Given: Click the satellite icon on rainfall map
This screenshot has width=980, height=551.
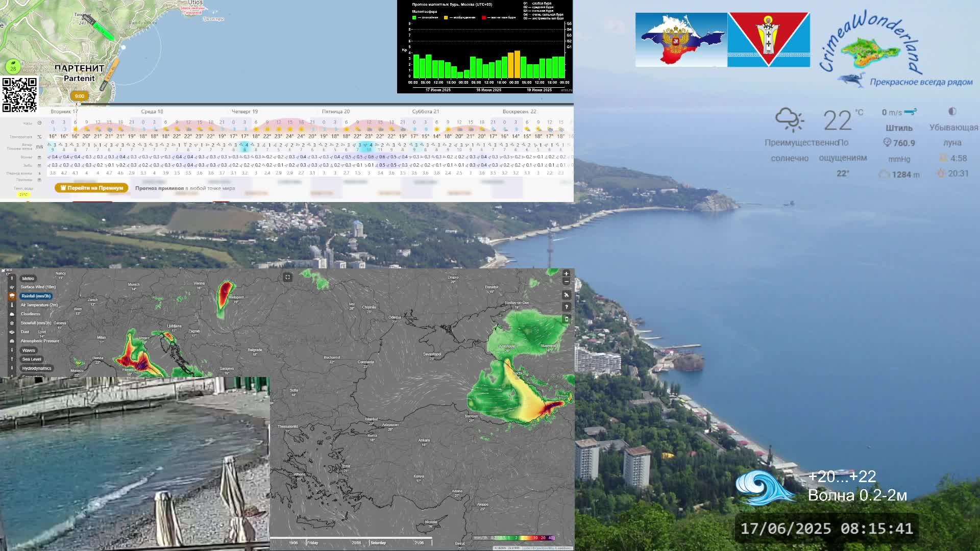Looking at the screenshot, I should (566, 295).
